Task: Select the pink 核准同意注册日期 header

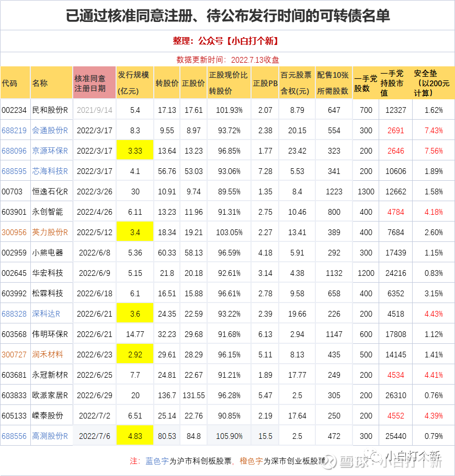Action: [x=94, y=83]
